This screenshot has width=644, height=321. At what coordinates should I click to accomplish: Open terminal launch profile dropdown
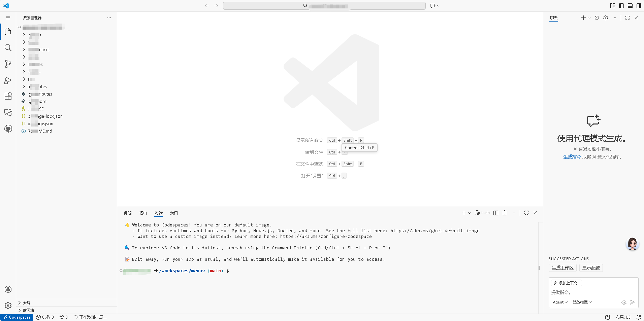tap(470, 213)
